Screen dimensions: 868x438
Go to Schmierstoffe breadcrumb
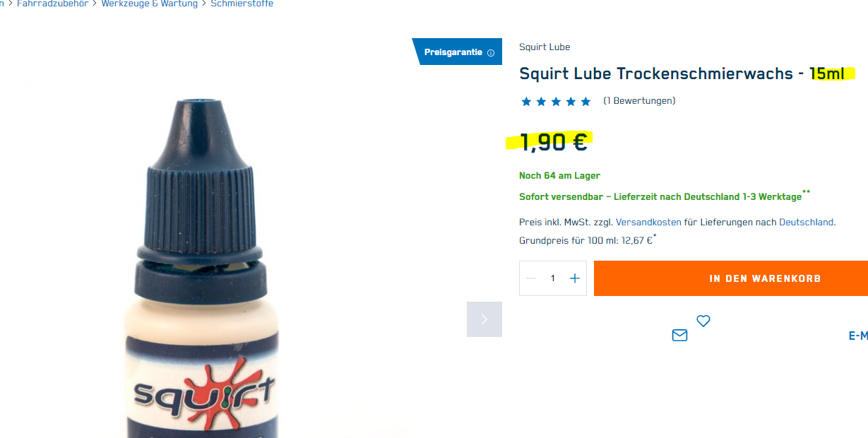pos(242,4)
